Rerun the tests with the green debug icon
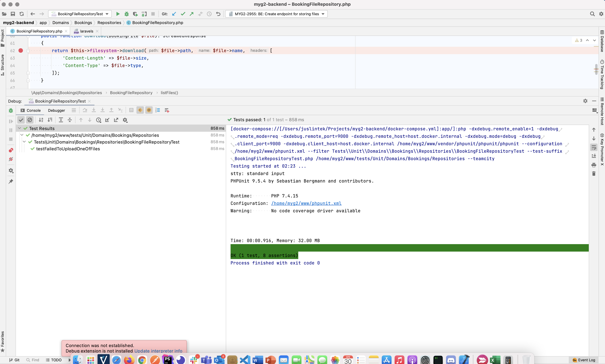The height and width of the screenshot is (364, 605). (x=10, y=110)
